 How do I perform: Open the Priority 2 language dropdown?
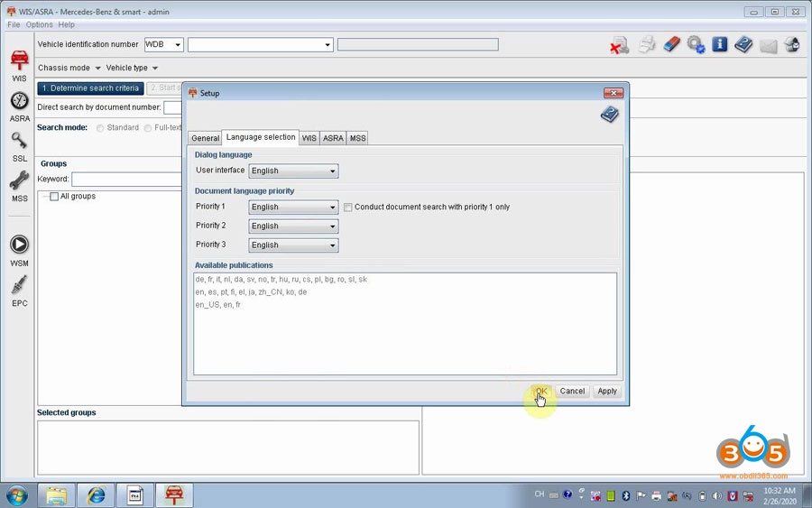click(293, 226)
